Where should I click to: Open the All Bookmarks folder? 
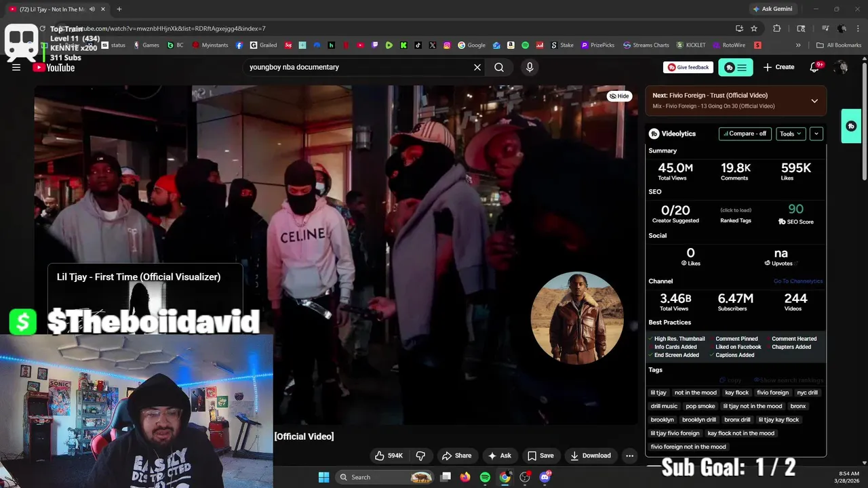point(839,45)
